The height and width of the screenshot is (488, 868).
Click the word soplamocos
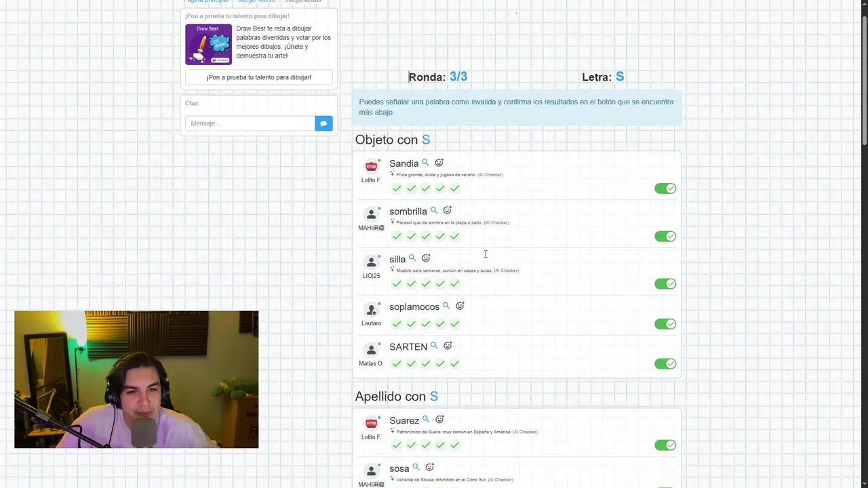click(414, 307)
